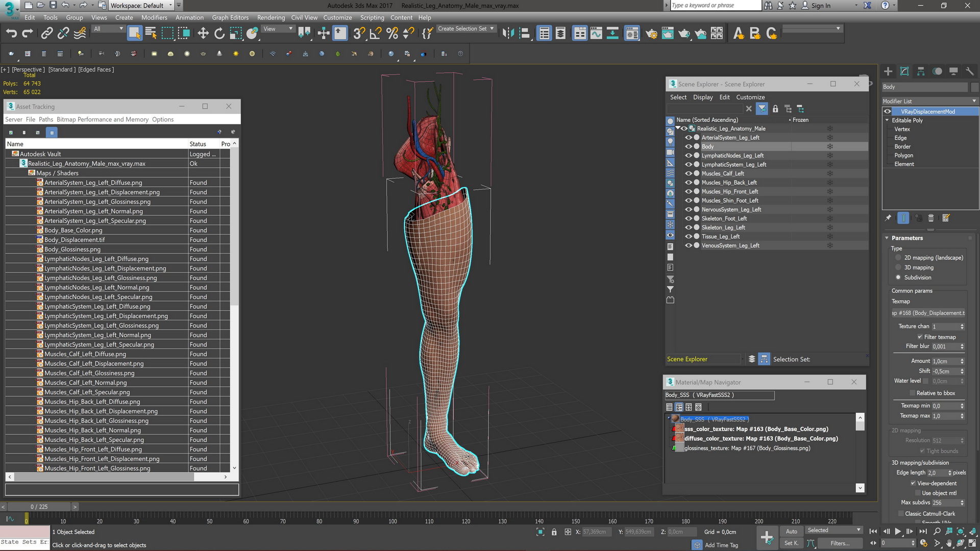Open Render Setup teapot icon

651,34
